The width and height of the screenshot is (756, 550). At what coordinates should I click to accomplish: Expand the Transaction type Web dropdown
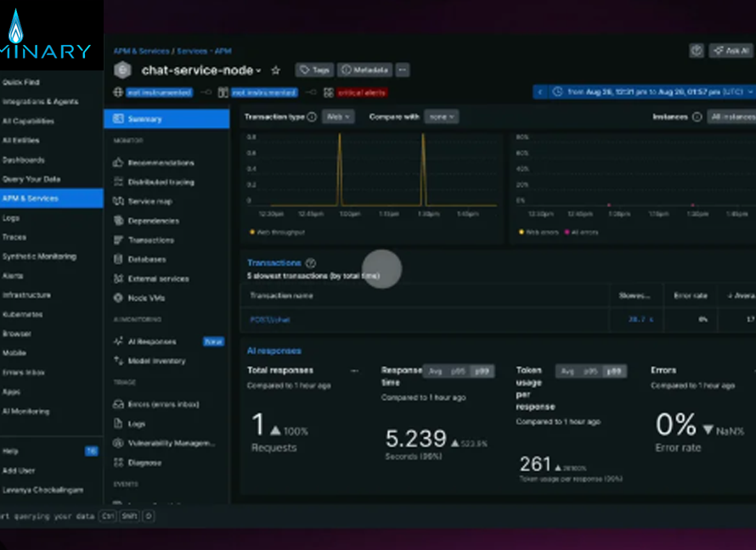tap(338, 117)
